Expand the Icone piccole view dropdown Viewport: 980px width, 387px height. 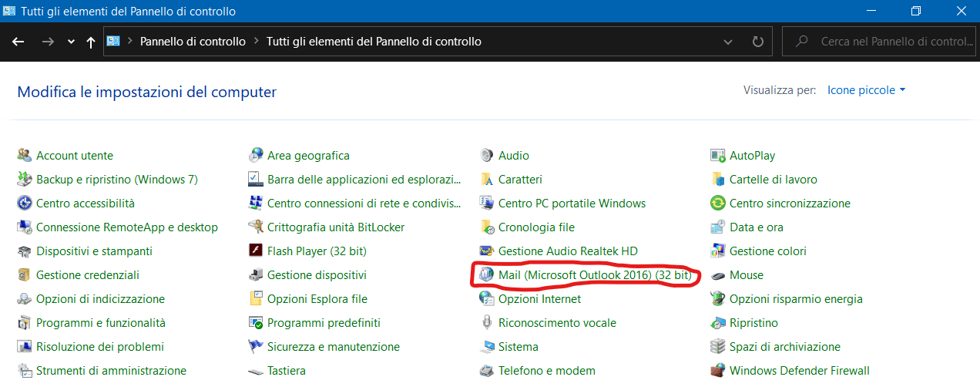pos(866,90)
